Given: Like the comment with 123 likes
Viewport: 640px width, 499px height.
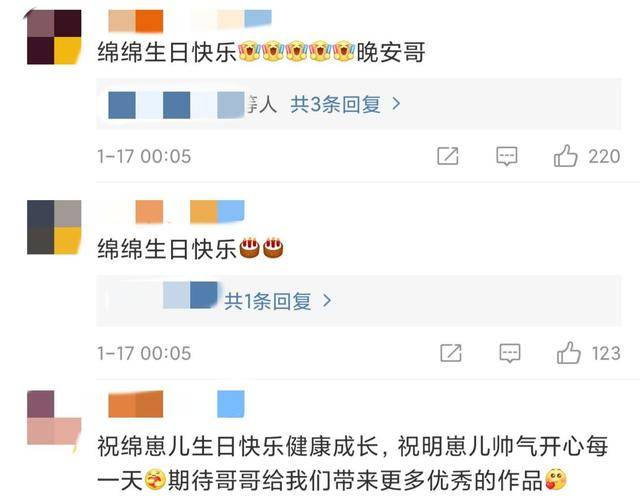Looking at the screenshot, I should 569,353.
